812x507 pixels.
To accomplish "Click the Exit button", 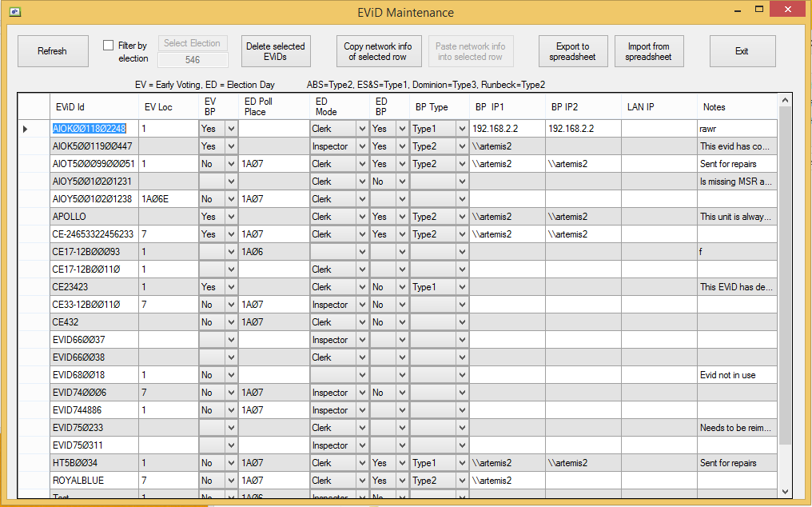I will (x=742, y=51).
